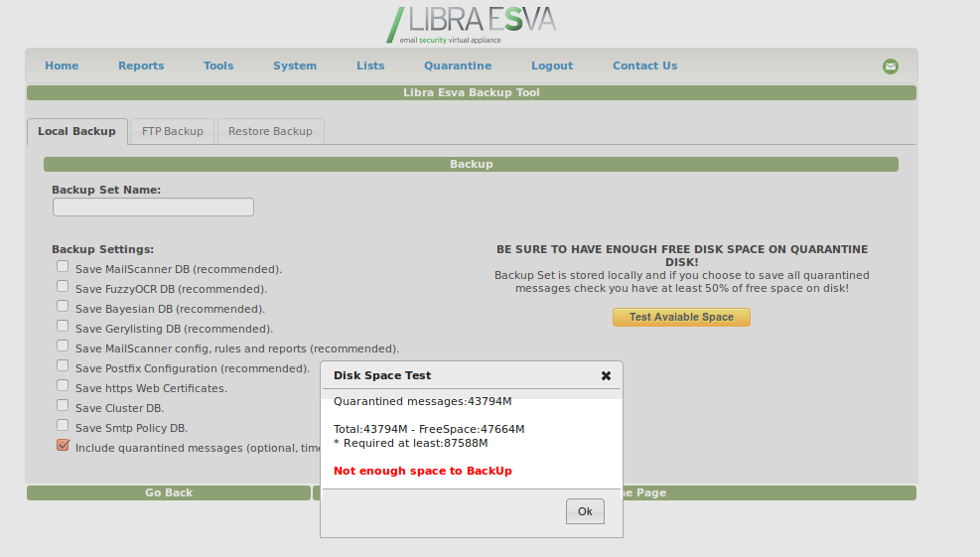
Task: Click the 'Not enough space to BackUp' message
Action: pos(423,471)
